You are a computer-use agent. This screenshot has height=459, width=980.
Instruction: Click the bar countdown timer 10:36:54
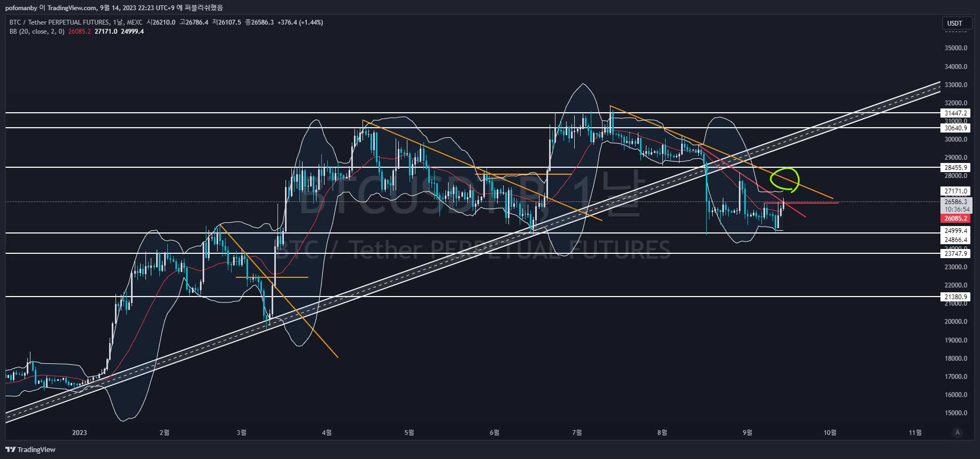[x=956, y=209]
